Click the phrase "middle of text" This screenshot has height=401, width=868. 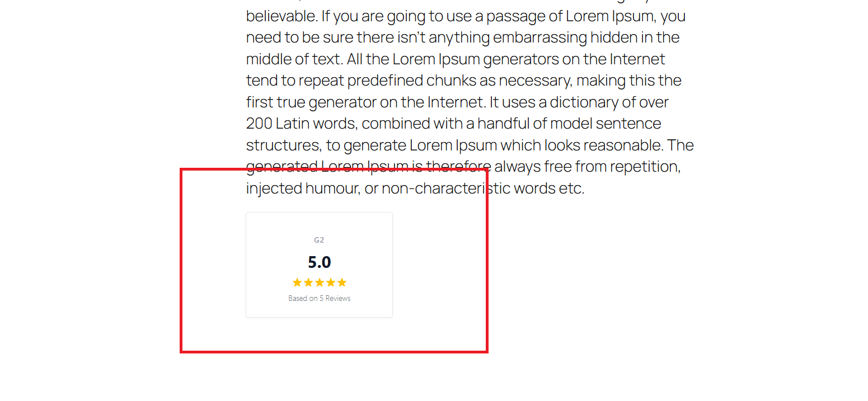294,59
